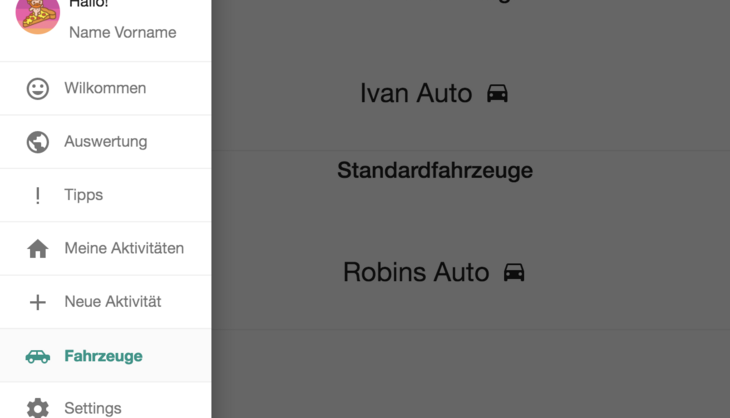Click the exclamation mark icon for Tipps
The image size is (730, 418).
[x=38, y=196]
